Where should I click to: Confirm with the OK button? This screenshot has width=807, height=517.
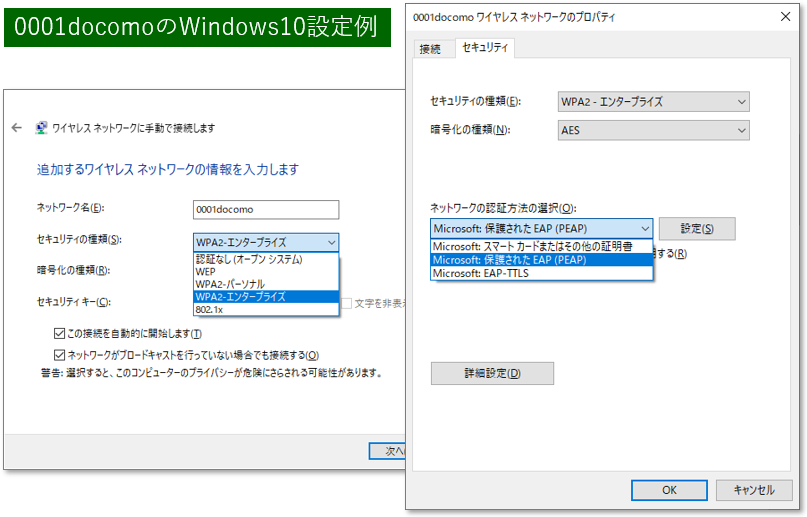click(669, 490)
